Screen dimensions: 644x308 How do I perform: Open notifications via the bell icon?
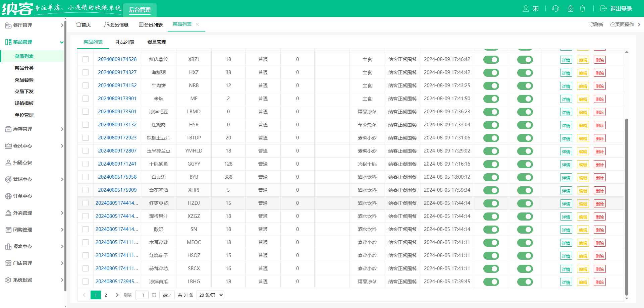tap(583, 9)
